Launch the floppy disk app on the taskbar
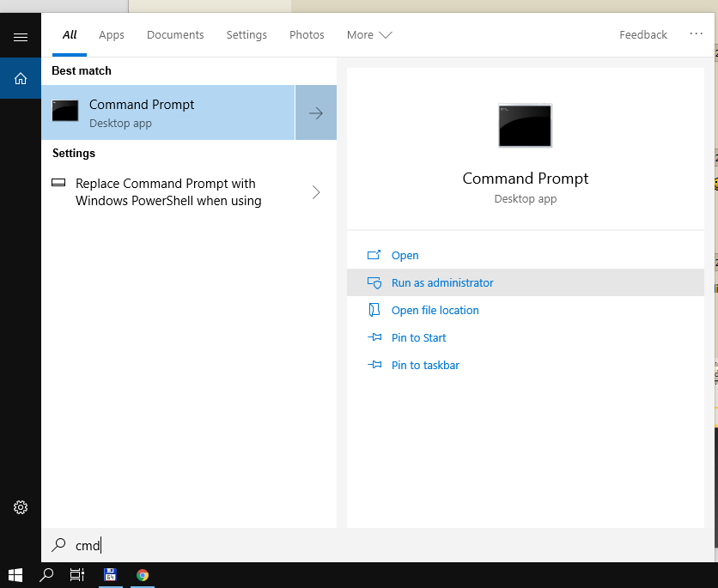 point(110,575)
